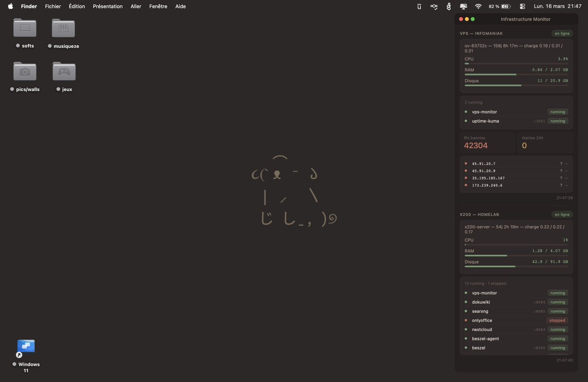The width and height of the screenshot is (588, 382).
Task: Click the magnet-shaped menu bar icon
Action: point(419,6)
